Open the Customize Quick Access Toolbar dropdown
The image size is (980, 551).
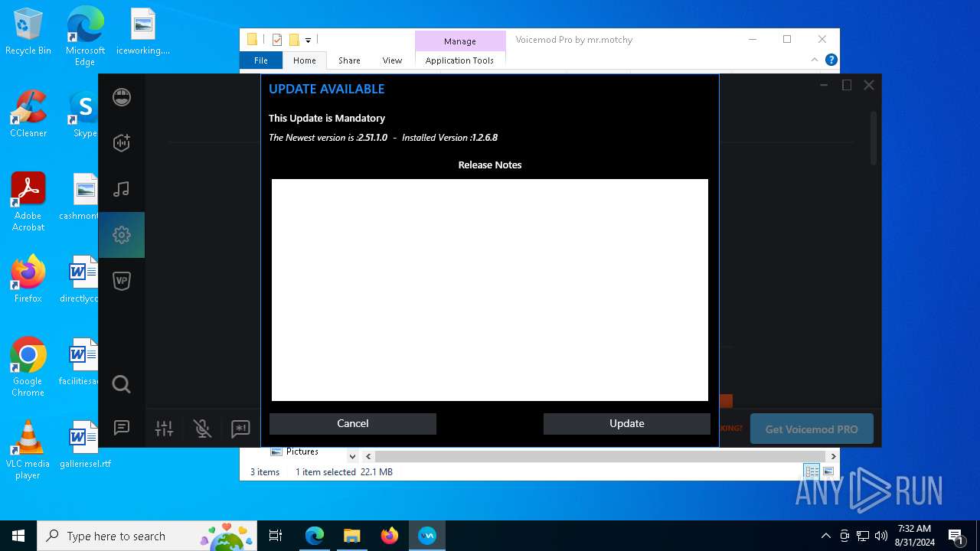click(308, 40)
